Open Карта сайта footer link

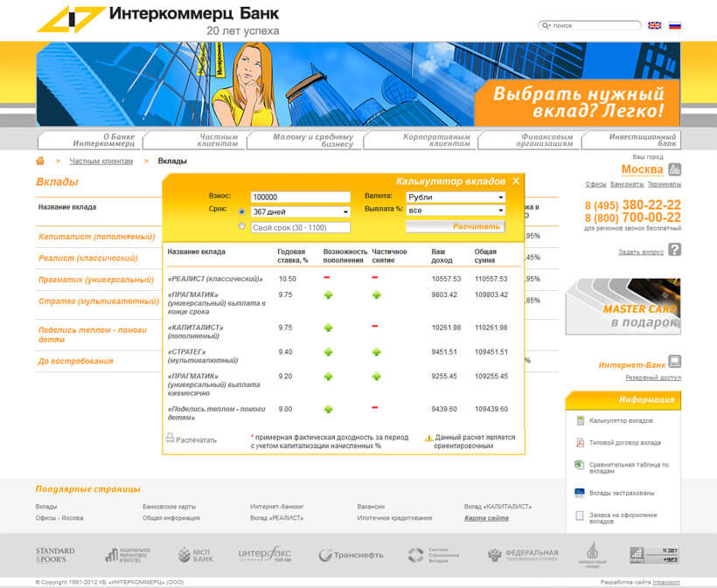[486, 518]
